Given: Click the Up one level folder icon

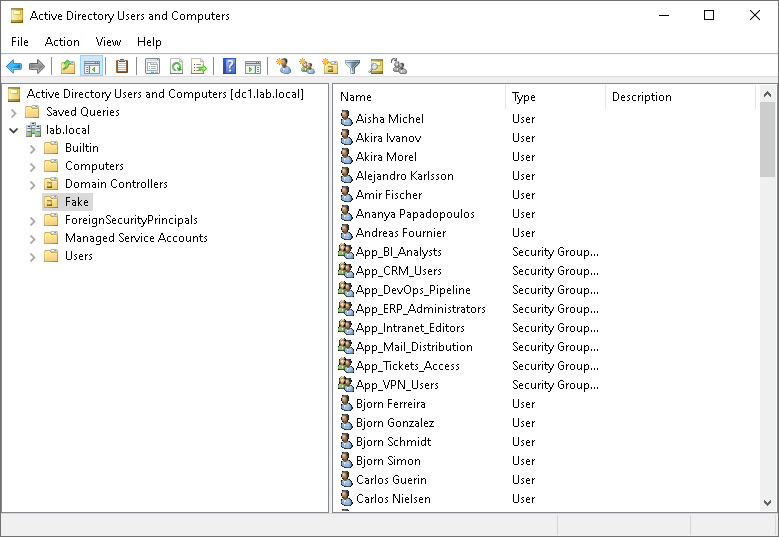Looking at the screenshot, I should coord(68,66).
